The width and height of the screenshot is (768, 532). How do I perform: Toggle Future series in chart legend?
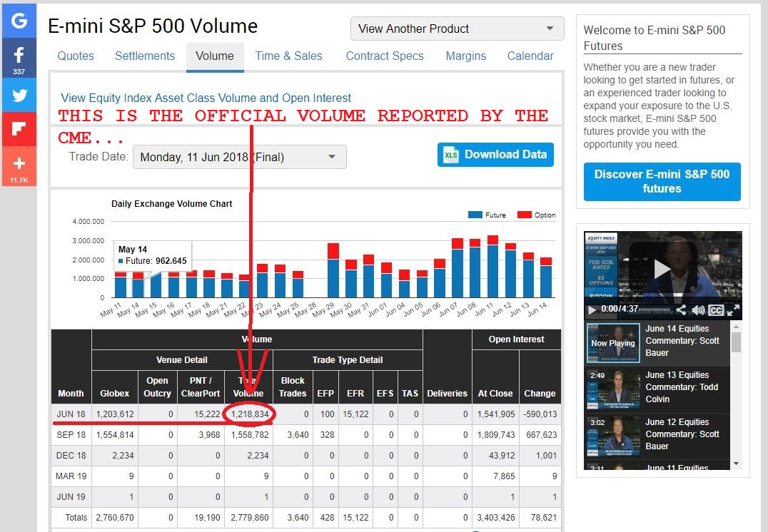coord(487,215)
